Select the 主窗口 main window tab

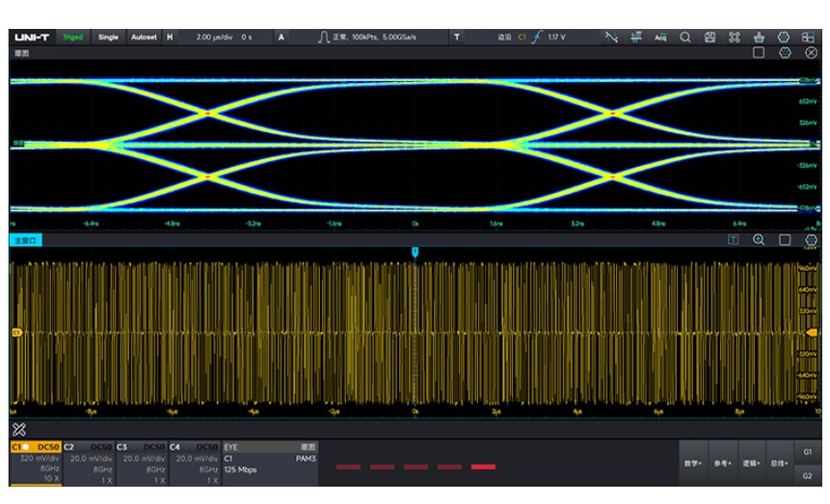click(x=25, y=240)
